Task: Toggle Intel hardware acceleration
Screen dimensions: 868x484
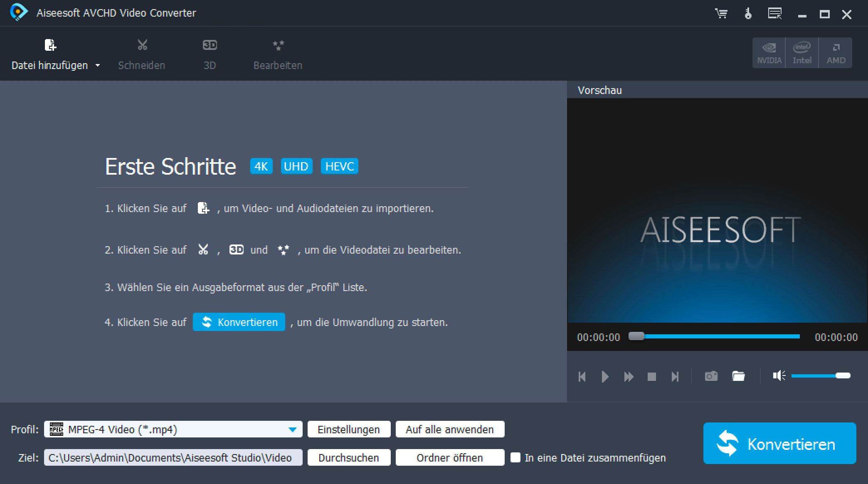Action: tap(802, 53)
